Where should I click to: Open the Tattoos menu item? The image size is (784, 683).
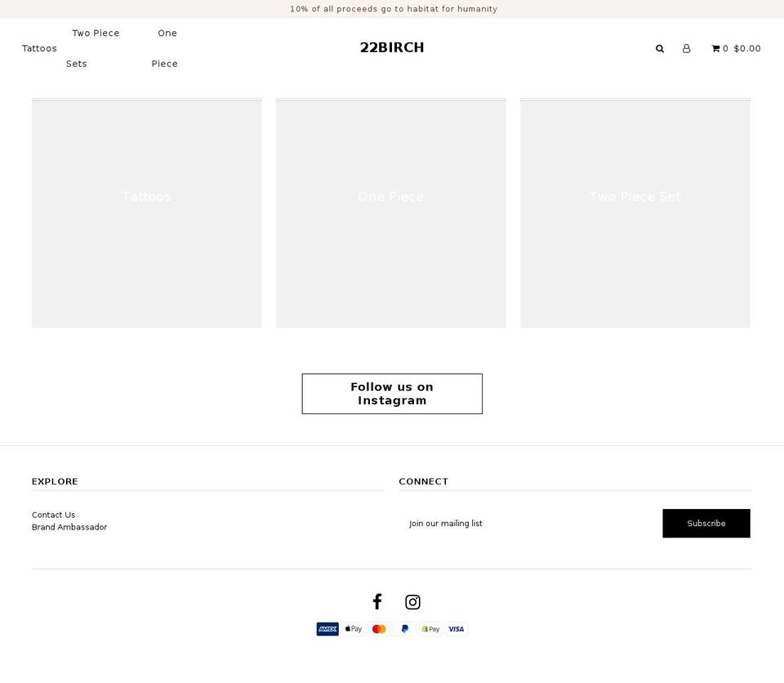pyautogui.click(x=39, y=48)
